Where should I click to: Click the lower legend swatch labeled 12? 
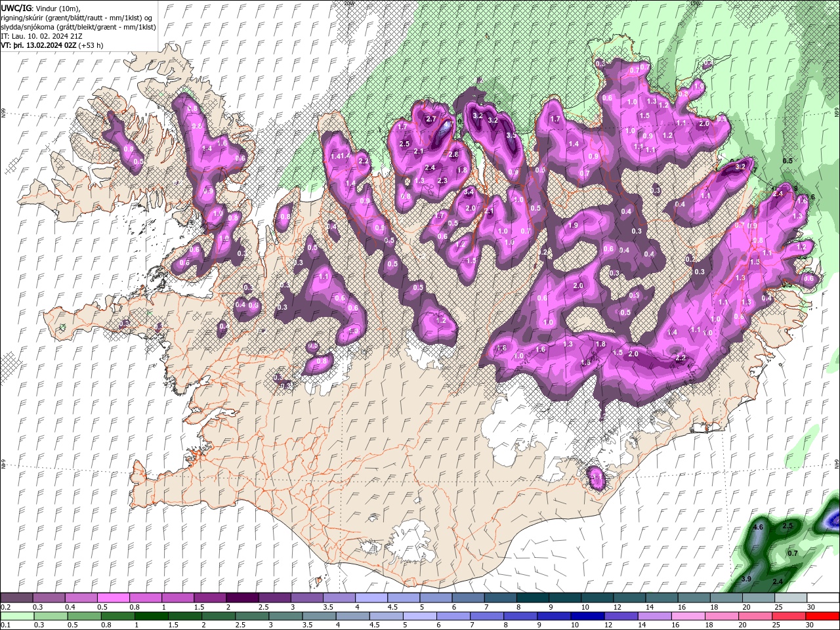tap(621, 616)
